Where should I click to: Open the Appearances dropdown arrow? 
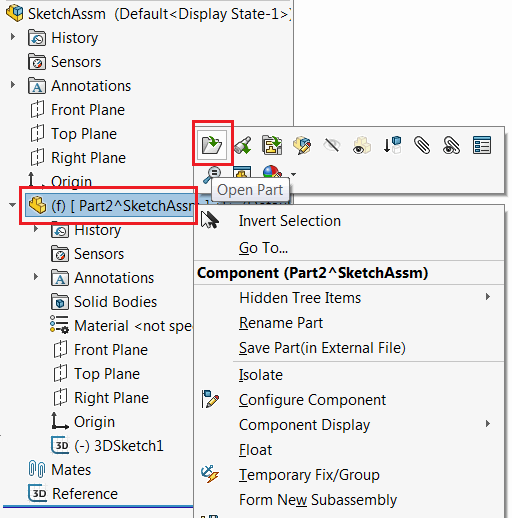click(293, 174)
